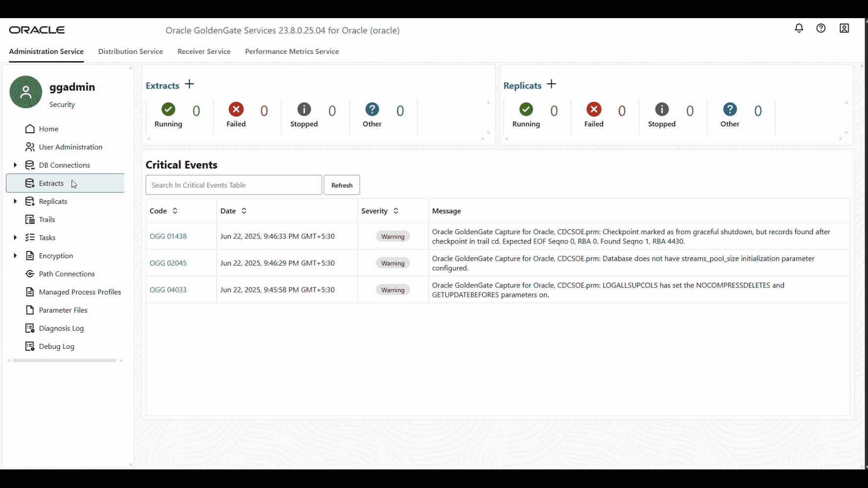Expand the Tasks section
This screenshot has height=488, width=868.
point(15,237)
